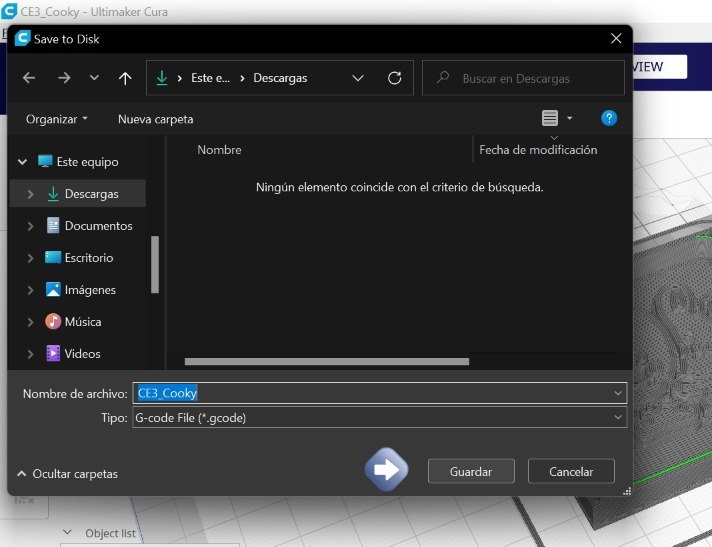
Task: Open recent locations dropdown chevron
Action: point(94,78)
